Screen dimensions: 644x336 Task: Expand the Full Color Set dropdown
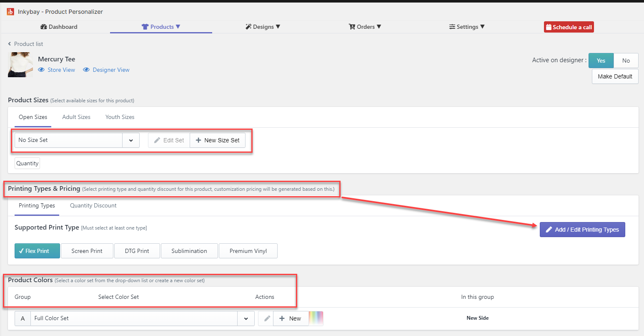[x=246, y=318]
